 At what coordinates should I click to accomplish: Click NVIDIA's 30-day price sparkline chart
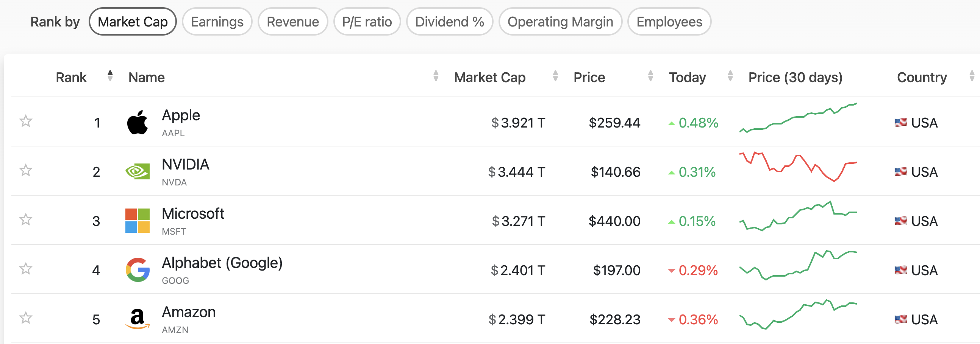tap(798, 167)
